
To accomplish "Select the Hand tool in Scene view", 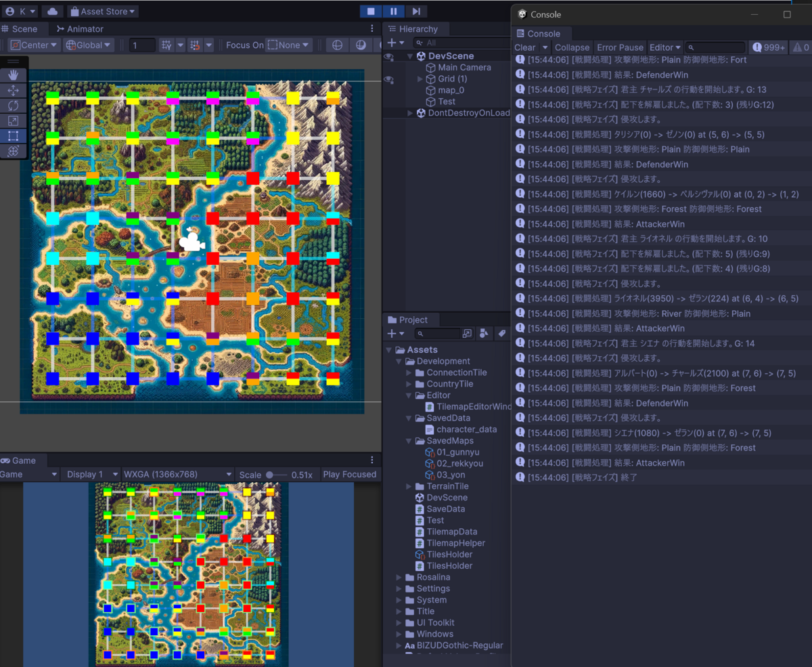I will point(14,75).
